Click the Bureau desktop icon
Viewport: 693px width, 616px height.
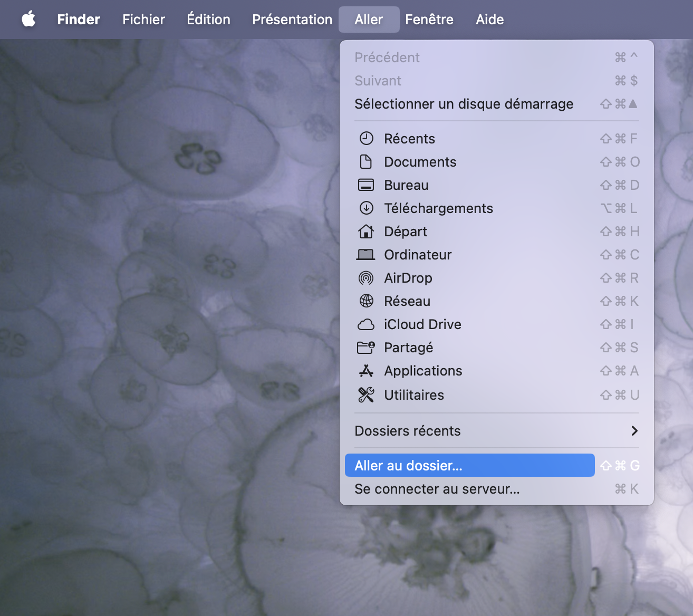click(366, 185)
